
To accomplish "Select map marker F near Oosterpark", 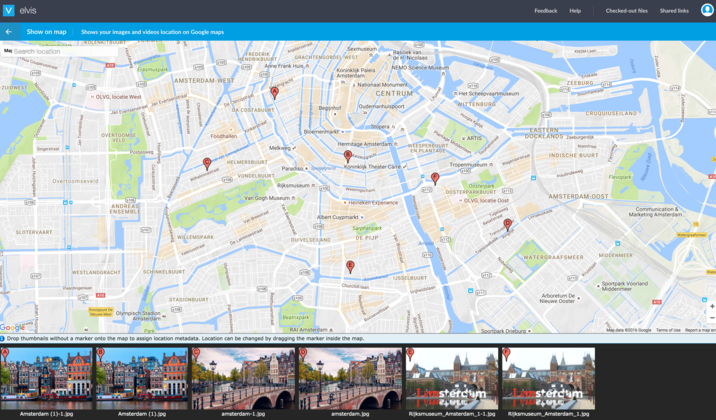I will point(435,178).
